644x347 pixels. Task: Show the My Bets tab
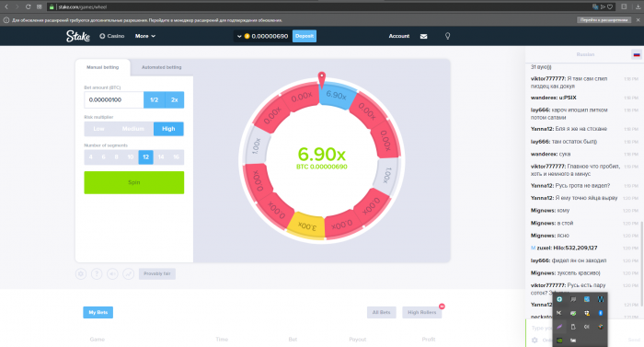pyautogui.click(x=98, y=312)
